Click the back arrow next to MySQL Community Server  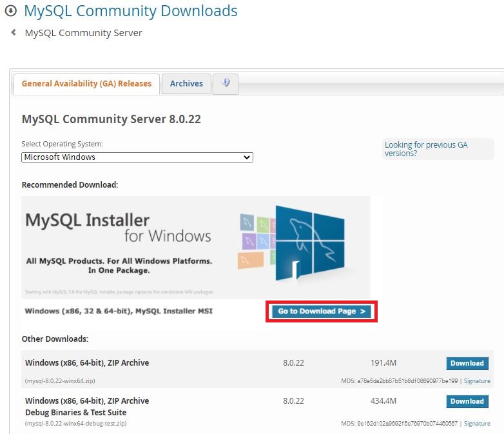pyautogui.click(x=14, y=32)
